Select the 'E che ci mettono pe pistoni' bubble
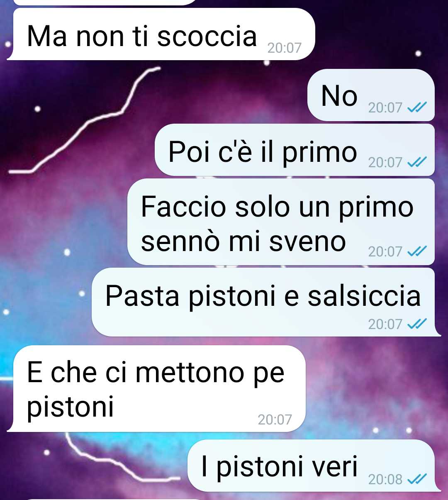The width and height of the screenshot is (448, 500). pos(157,389)
